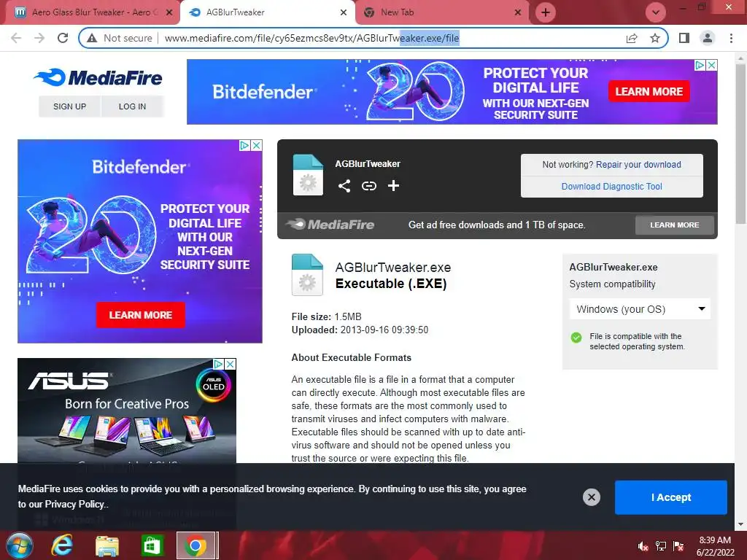Click the SIGN UP button
This screenshot has width=747, height=560.
click(69, 106)
